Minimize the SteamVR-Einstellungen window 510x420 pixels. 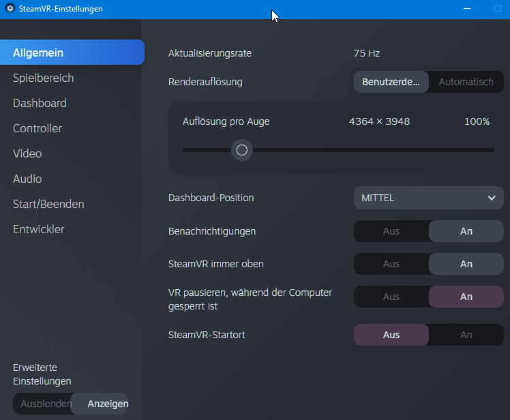tap(467, 8)
